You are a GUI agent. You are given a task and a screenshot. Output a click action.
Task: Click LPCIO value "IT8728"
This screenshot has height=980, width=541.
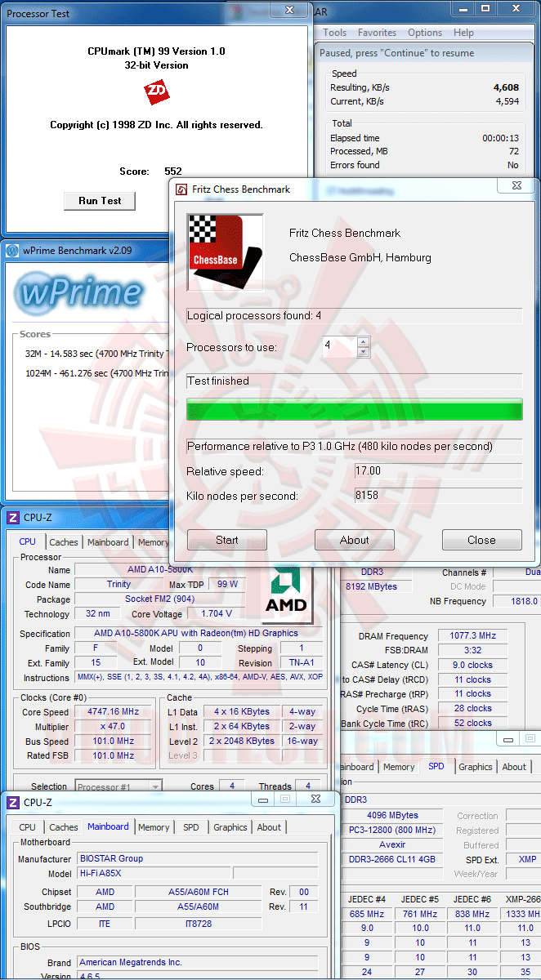click(200, 923)
